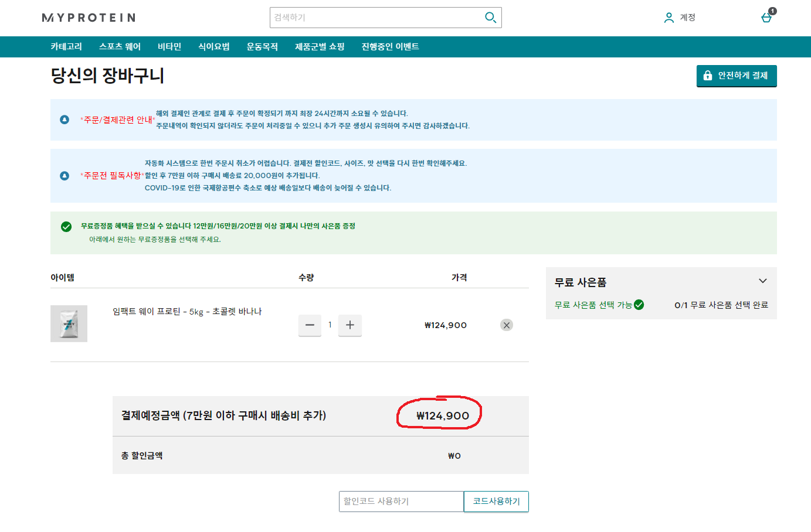The height and width of the screenshot is (532, 811).
Task: Click the info icon beside 주문전 필독사항
Action: point(65,176)
